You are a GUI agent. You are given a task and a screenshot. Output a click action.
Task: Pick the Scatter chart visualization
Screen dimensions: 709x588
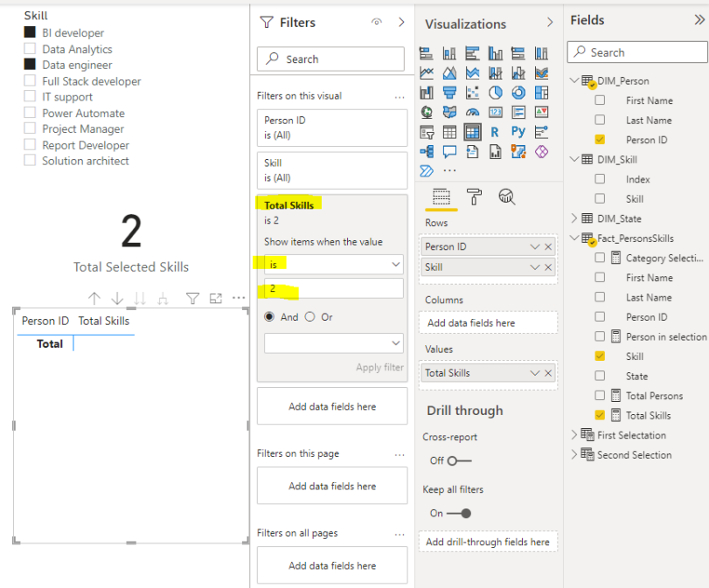[x=472, y=93]
